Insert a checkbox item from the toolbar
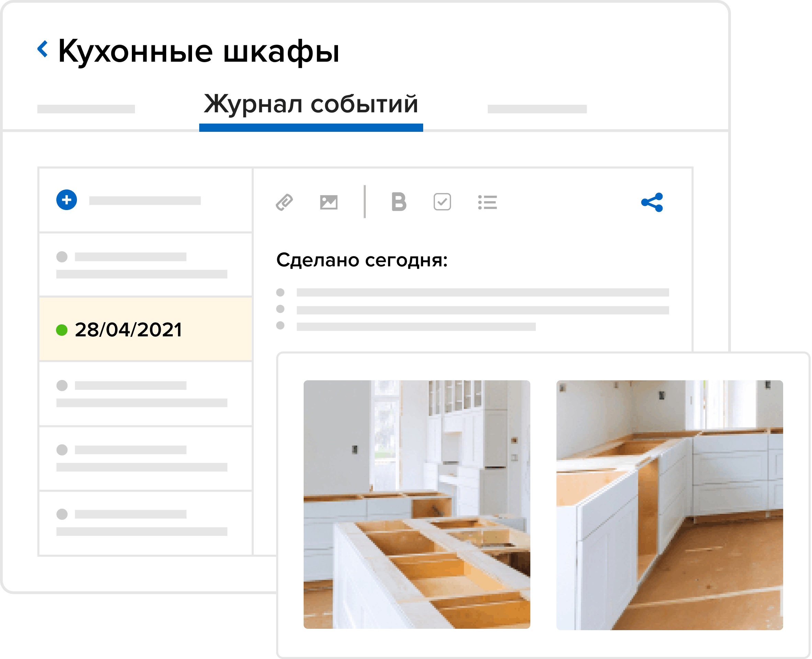The width and height of the screenshot is (812, 659). [x=442, y=202]
